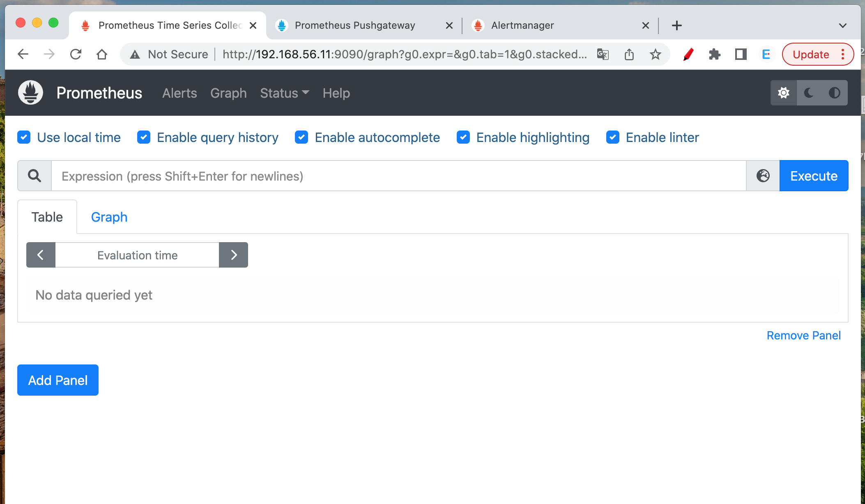Open Alerts in the navbar
This screenshot has height=504, width=865.
click(179, 93)
